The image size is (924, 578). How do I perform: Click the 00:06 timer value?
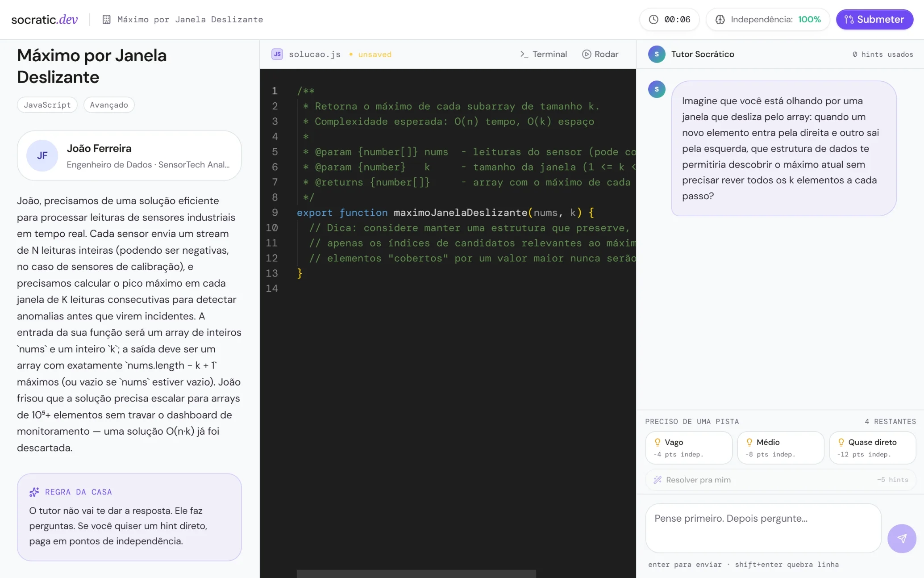(x=677, y=19)
